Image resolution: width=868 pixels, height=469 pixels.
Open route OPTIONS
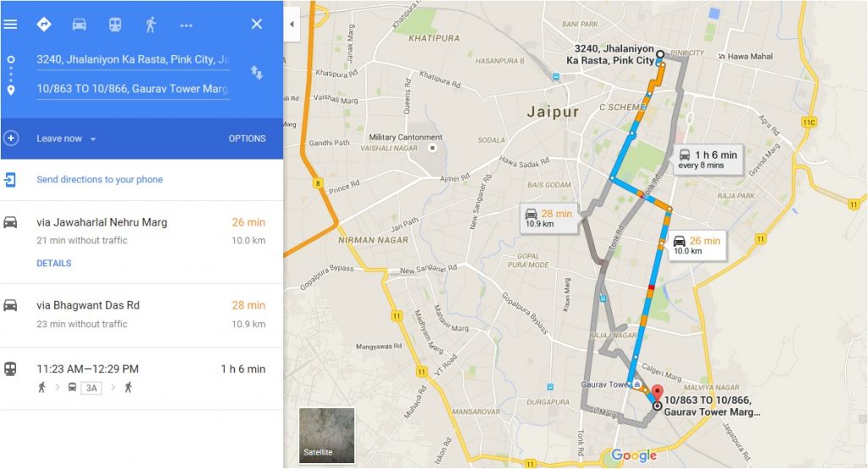pyautogui.click(x=247, y=138)
